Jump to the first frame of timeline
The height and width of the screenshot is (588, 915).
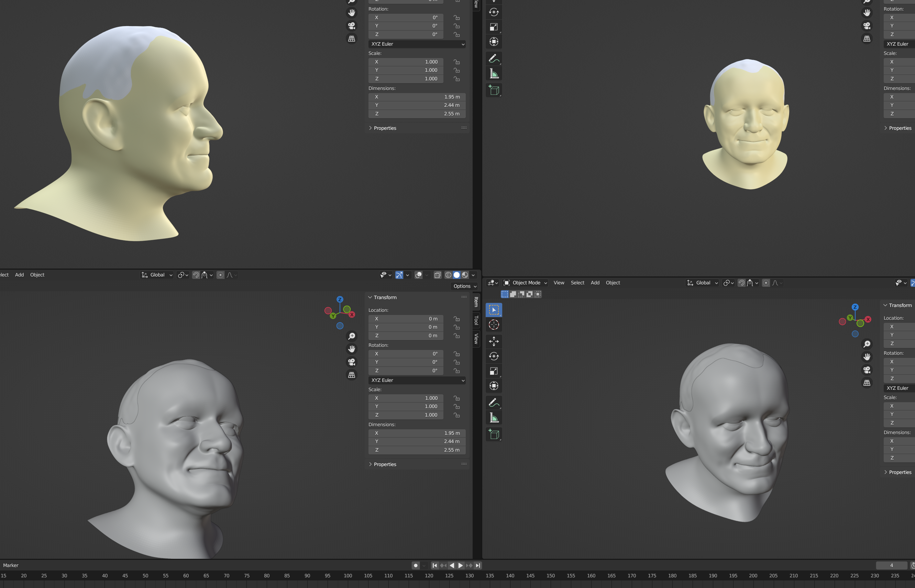click(435, 565)
